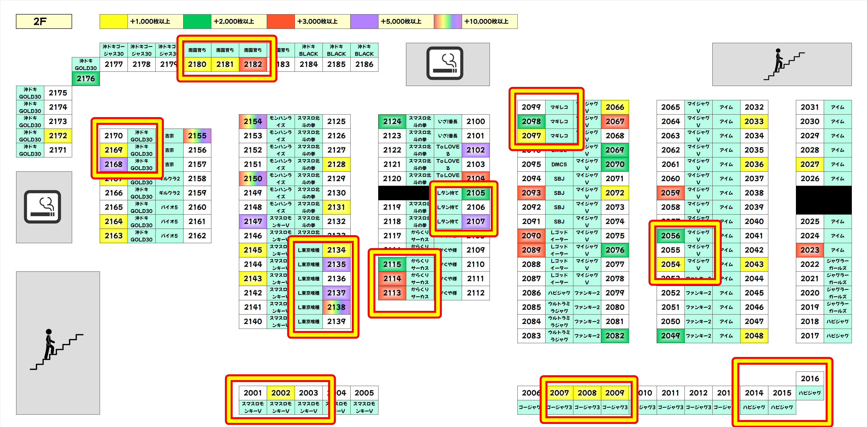Click the 南国育ち label above 2181

pyautogui.click(x=225, y=50)
